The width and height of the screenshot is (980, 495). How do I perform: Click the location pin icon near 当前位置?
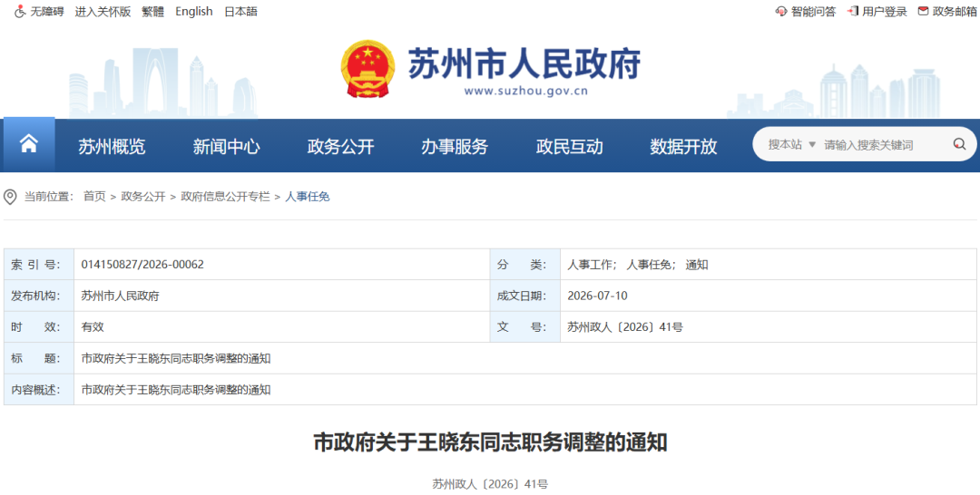pyautogui.click(x=10, y=198)
